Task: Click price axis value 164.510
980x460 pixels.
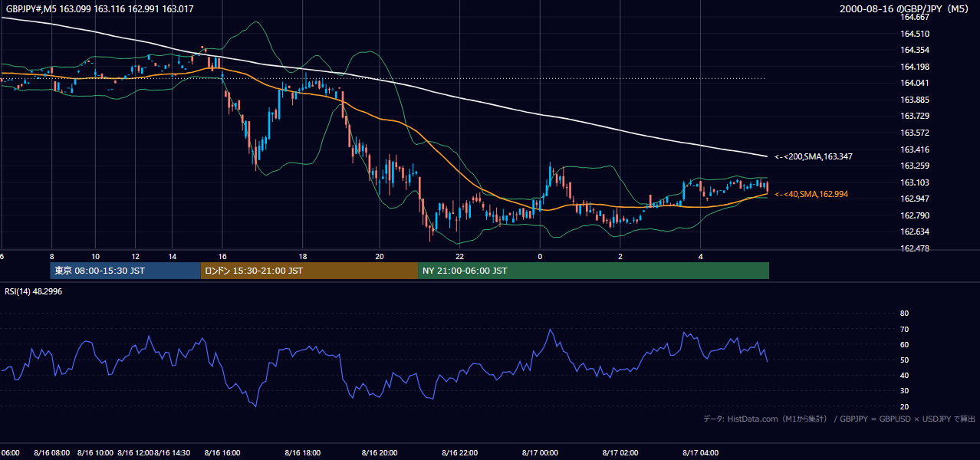Action: click(915, 34)
